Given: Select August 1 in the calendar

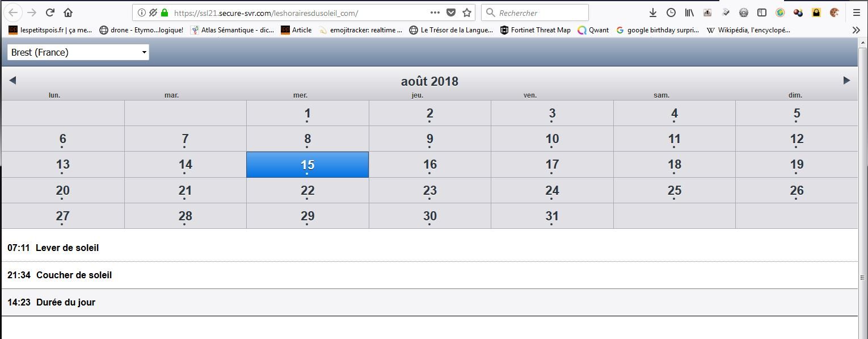Looking at the screenshot, I should coord(307,113).
